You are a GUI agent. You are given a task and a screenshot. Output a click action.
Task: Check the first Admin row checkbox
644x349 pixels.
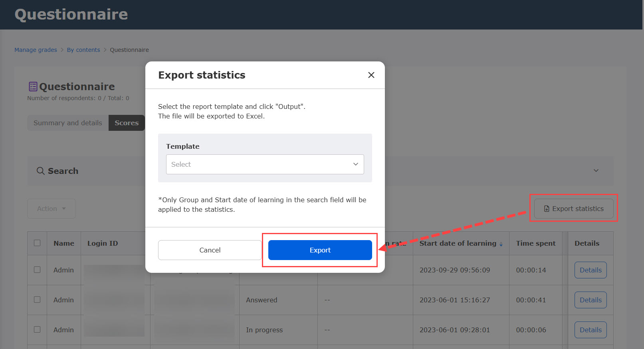37,270
